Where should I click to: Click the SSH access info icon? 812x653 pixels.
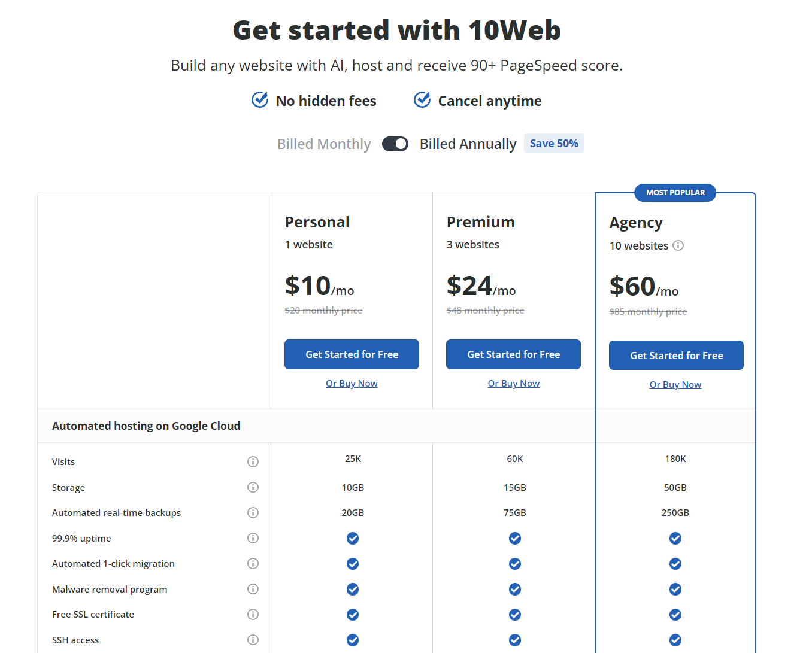pos(253,639)
